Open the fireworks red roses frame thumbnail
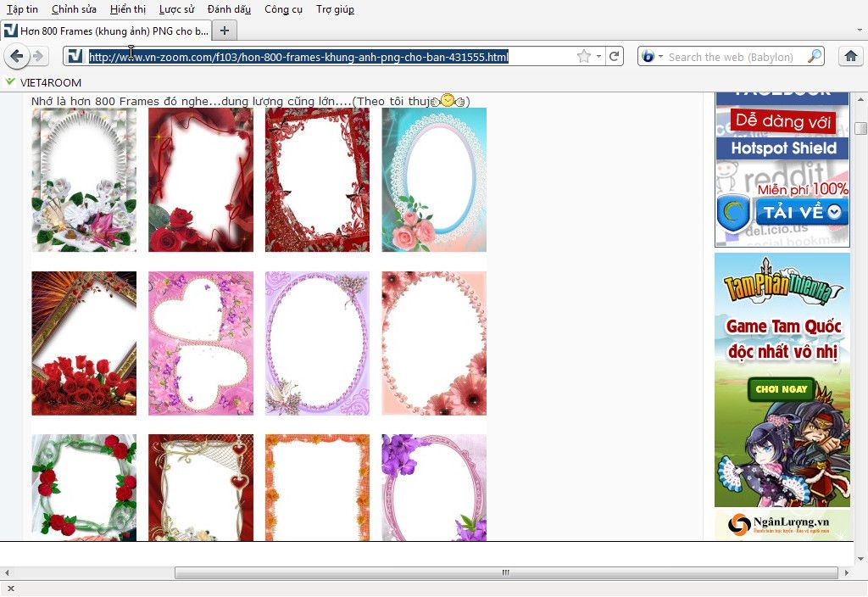The image size is (868, 597). (84, 343)
